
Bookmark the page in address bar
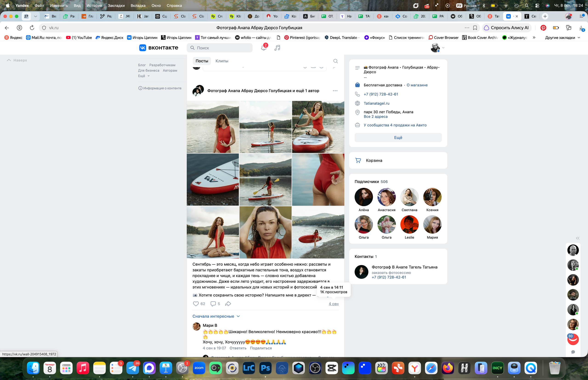coord(475,28)
